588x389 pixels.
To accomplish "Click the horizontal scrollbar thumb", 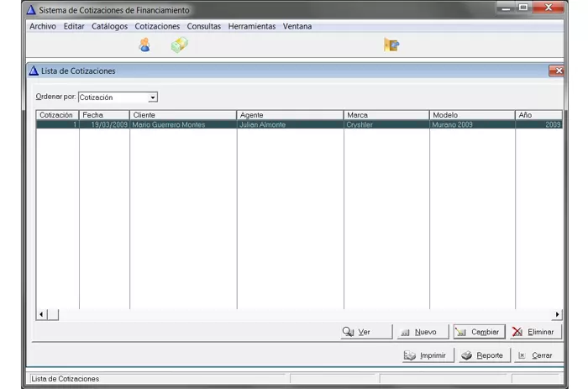I will point(53,314).
